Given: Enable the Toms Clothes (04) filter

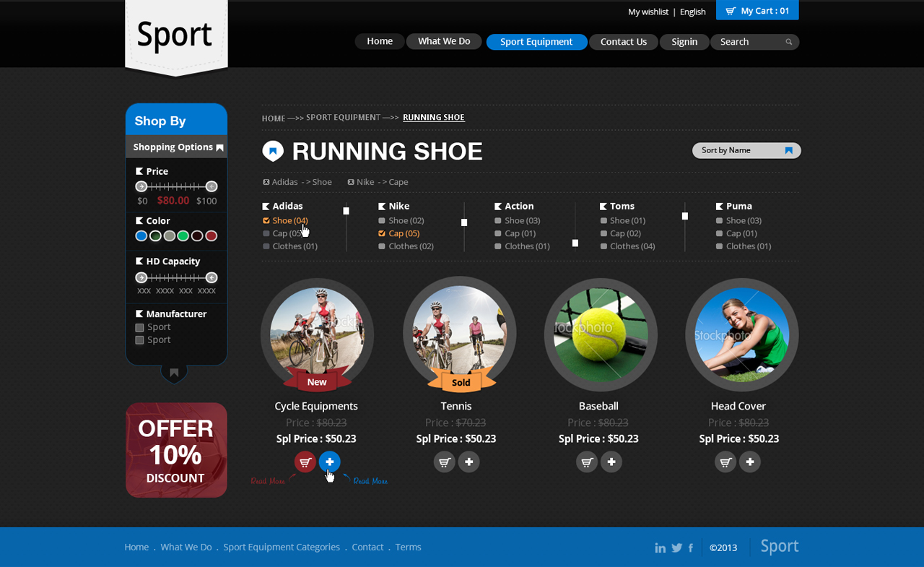Looking at the screenshot, I should tap(605, 246).
